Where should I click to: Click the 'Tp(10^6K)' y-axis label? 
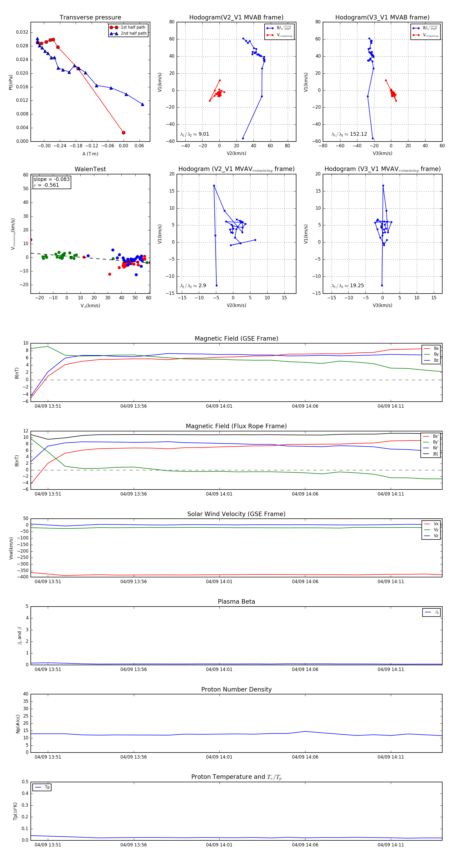(x=15, y=811)
